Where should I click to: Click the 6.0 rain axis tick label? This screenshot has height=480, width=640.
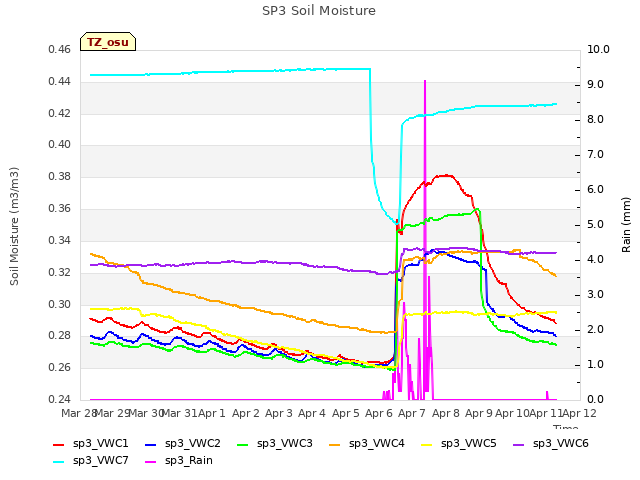point(595,190)
